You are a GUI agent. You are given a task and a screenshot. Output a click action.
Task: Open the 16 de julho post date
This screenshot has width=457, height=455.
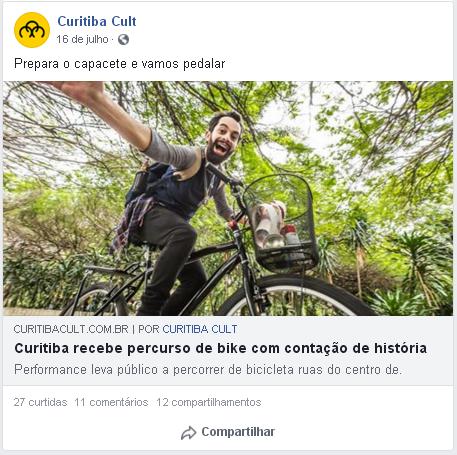pyautogui.click(x=82, y=39)
